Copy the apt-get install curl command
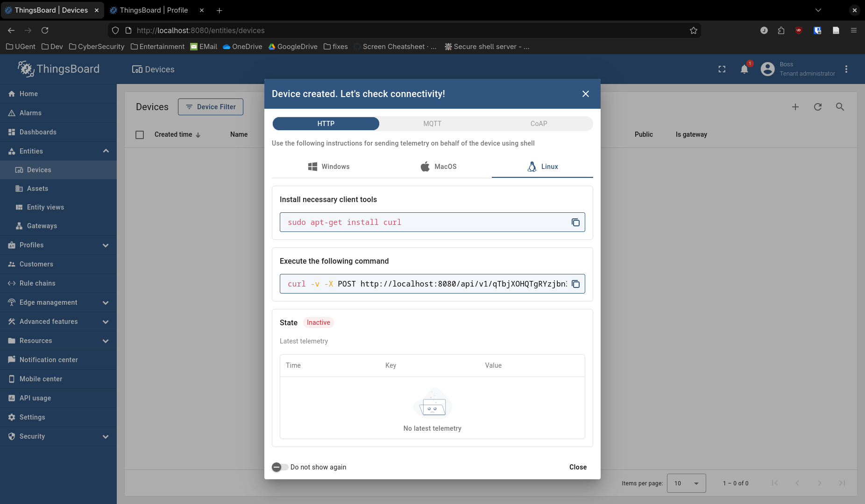The height and width of the screenshot is (504, 865). (x=575, y=223)
